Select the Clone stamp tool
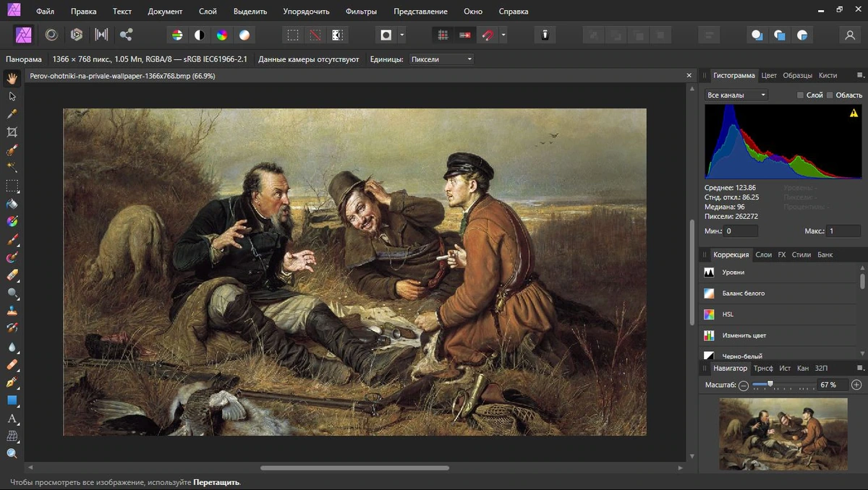 pyautogui.click(x=12, y=311)
